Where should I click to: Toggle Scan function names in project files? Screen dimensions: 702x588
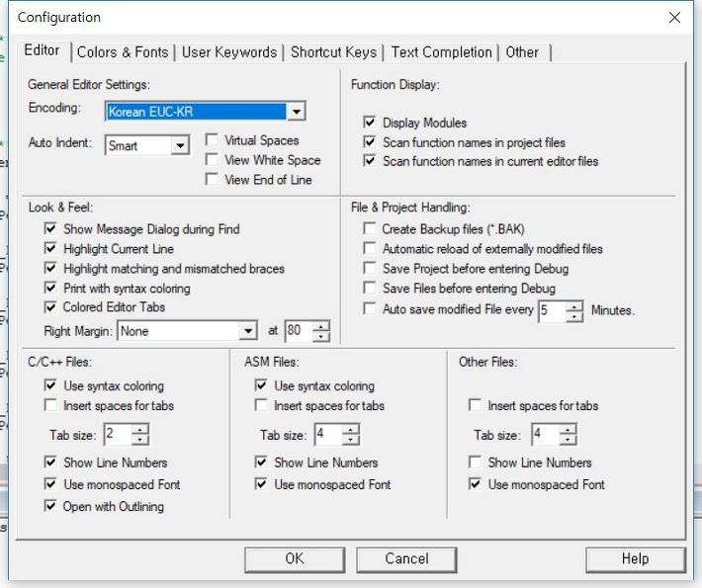(370, 142)
